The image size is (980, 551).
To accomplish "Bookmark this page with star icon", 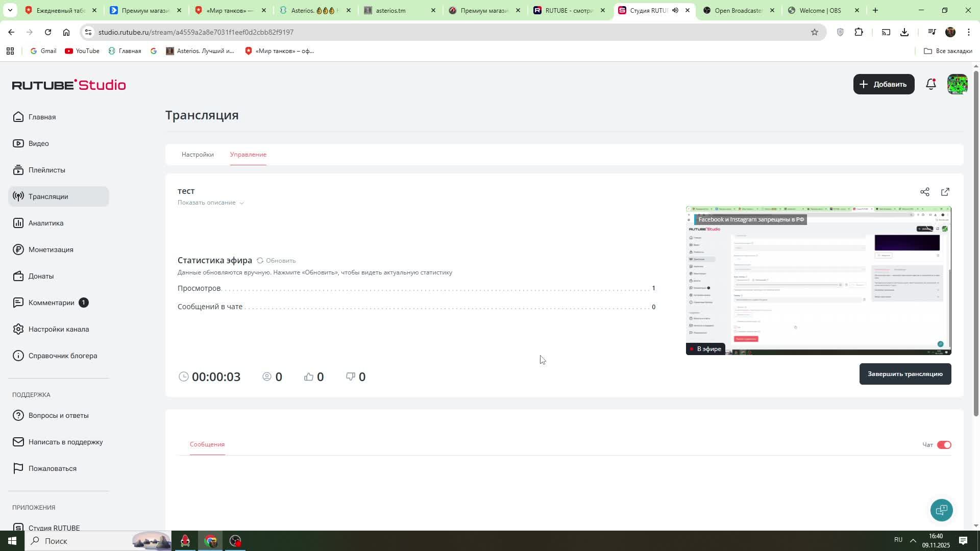I will point(814,32).
